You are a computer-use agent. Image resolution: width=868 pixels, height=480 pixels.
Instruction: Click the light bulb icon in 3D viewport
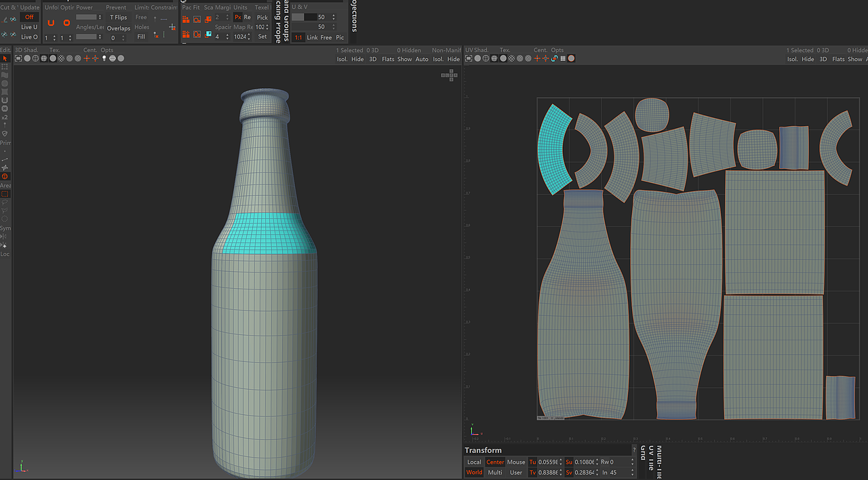pos(104,58)
